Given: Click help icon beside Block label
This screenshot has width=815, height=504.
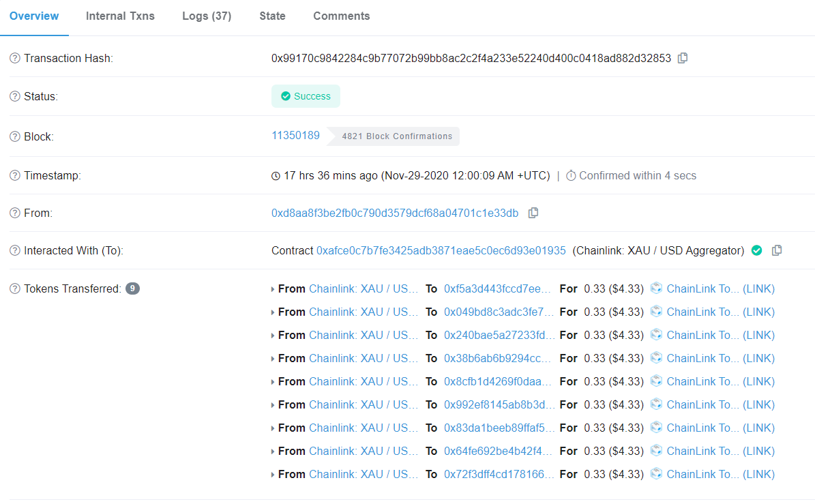Looking at the screenshot, I should click(x=15, y=136).
